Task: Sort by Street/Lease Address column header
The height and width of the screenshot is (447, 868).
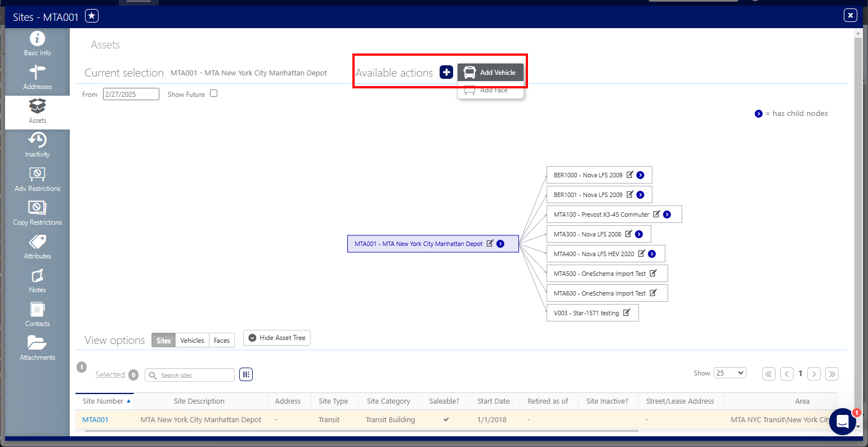Action: click(680, 401)
